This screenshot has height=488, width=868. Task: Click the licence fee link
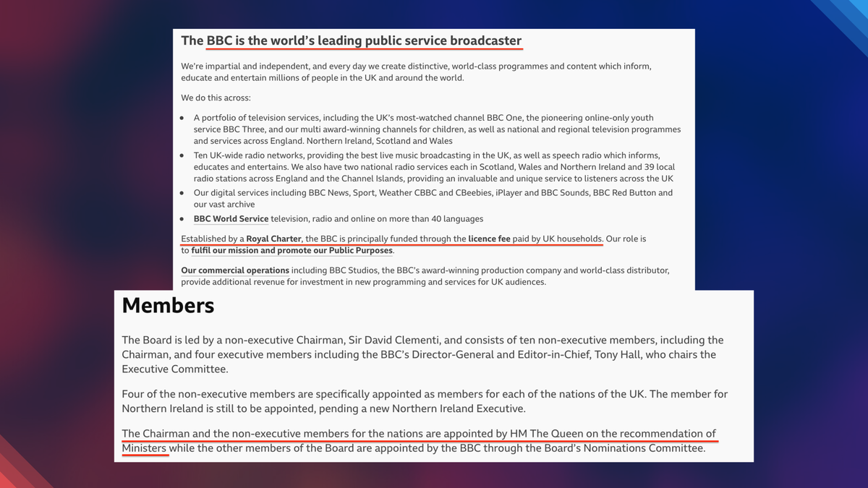coord(489,239)
